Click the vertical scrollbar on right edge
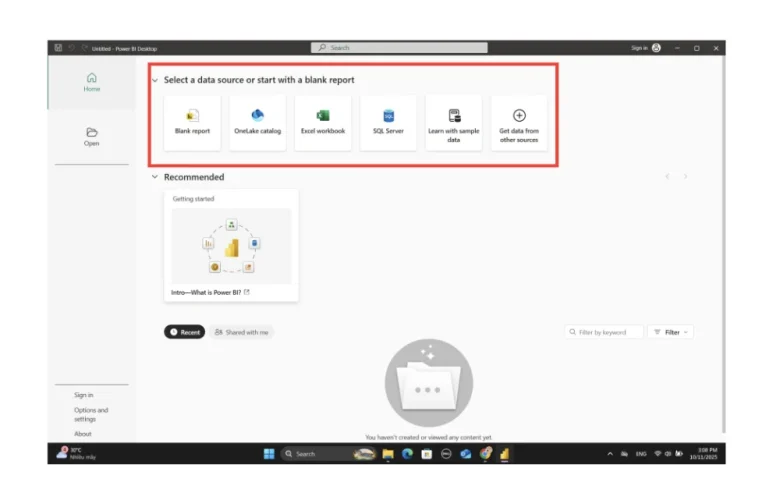The width and height of the screenshot is (762, 500). pos(723,243)
